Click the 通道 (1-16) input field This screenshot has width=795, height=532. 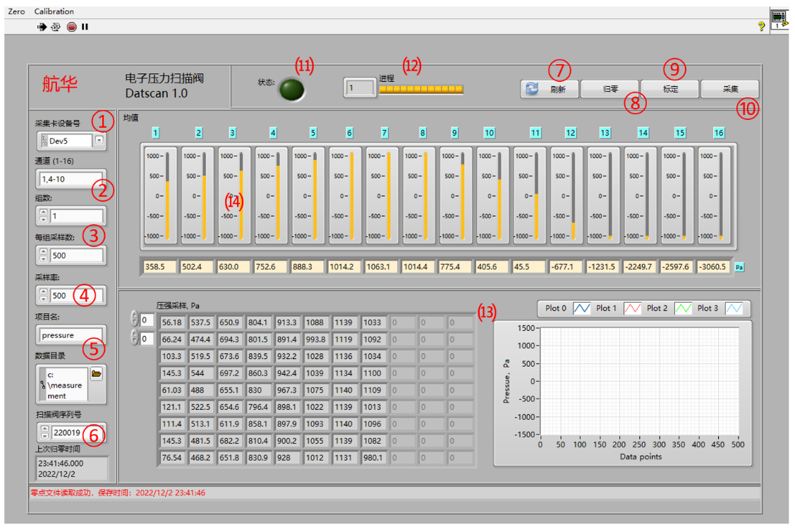pos(70,179)
